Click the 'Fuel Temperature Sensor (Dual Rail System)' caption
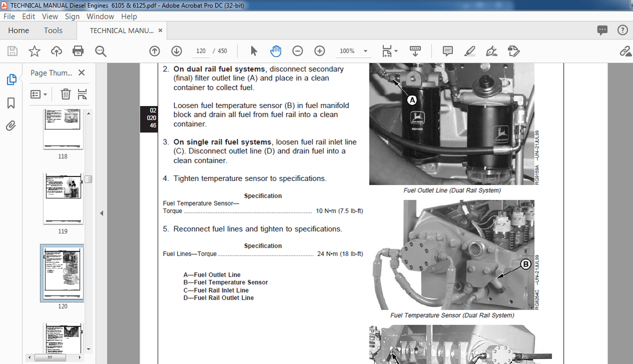 pyautogui.click(x=452, y=316)
